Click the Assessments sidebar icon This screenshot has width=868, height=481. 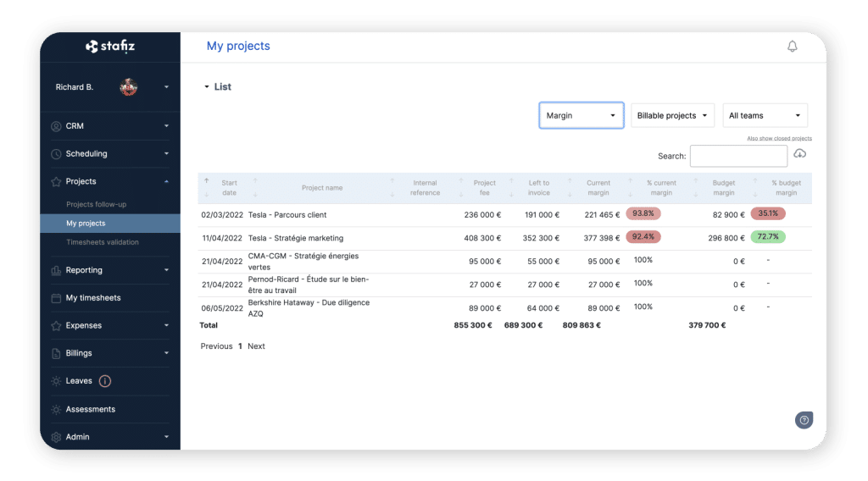click(56, 409)
